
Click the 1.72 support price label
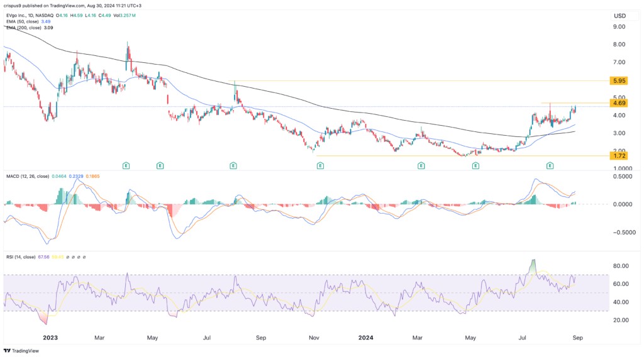(x=618, y=155)
